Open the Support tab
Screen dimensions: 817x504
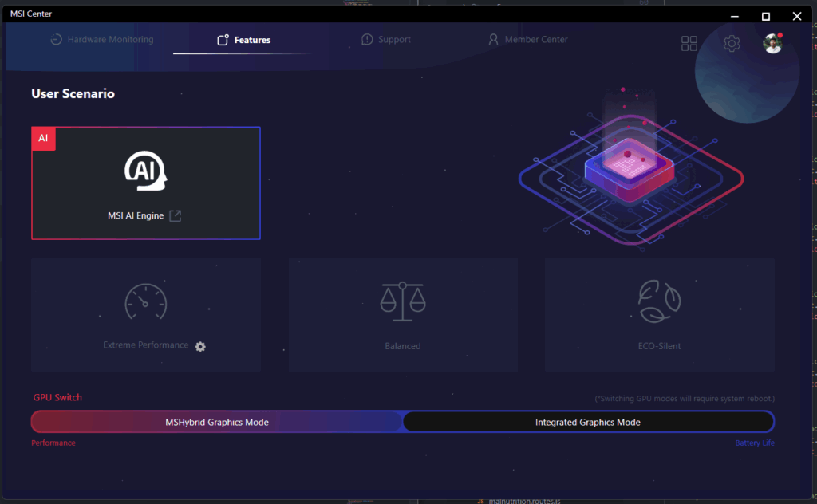[386, 40]
